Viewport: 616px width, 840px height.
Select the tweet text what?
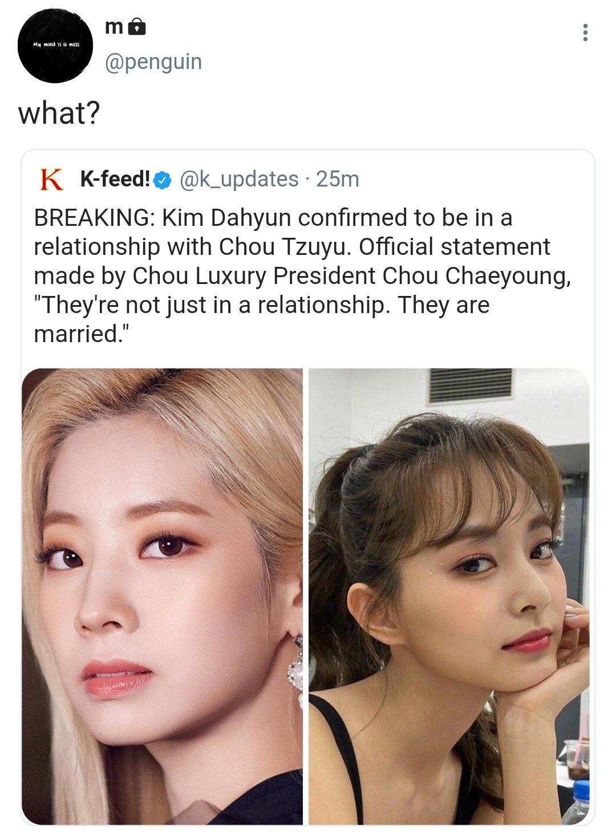(59, 113)
